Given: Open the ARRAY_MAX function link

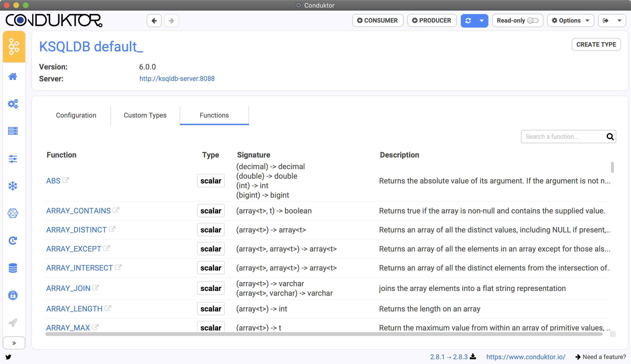Looking at the screenshot, I should point(68,328).
